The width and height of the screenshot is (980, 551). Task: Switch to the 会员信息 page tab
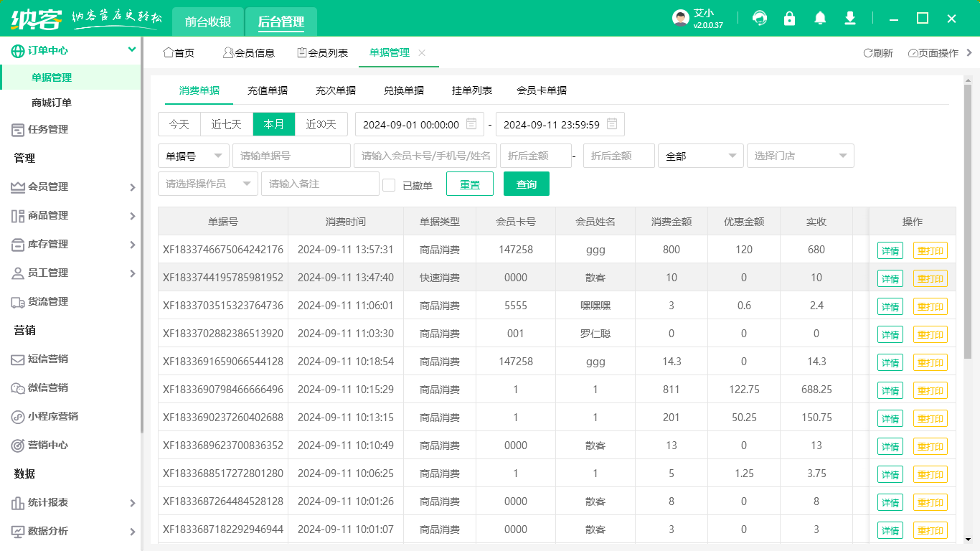tap(249, 52)
